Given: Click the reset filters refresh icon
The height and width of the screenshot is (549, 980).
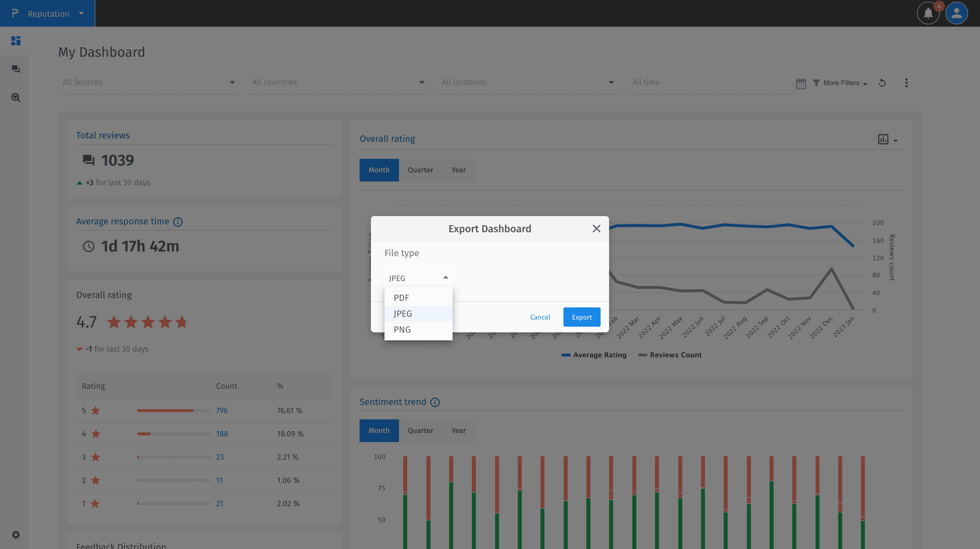Looking at the screenshot, I should (882, 83).
